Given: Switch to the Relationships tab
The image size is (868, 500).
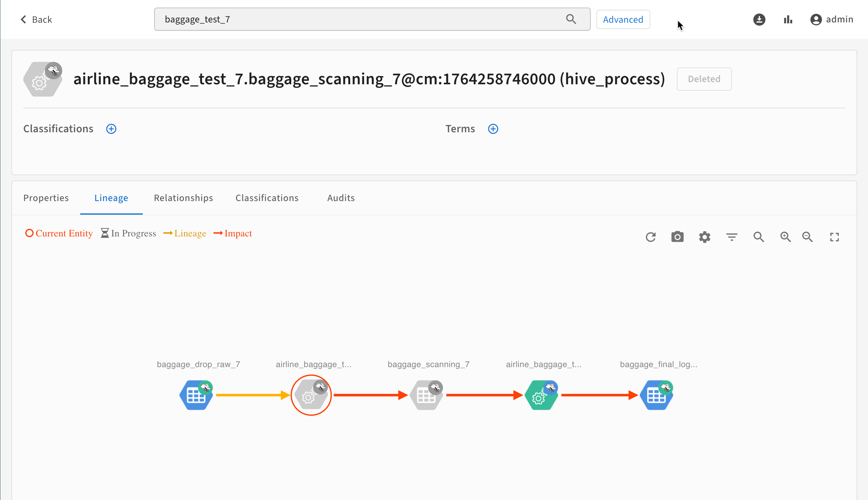Looking at the screenshot, I should [x=183, y=198].
